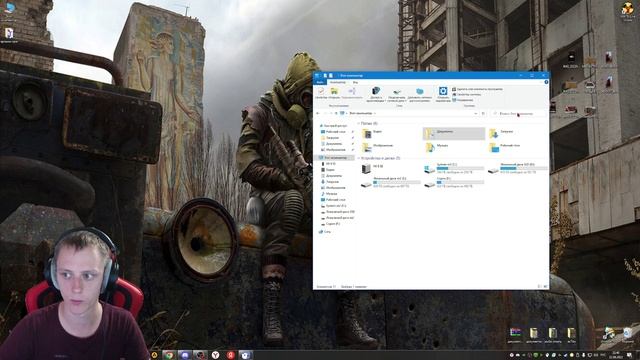Select Сеть (Network) in the navigation pane
640x360 pixels.
click(x=325, y=232)
